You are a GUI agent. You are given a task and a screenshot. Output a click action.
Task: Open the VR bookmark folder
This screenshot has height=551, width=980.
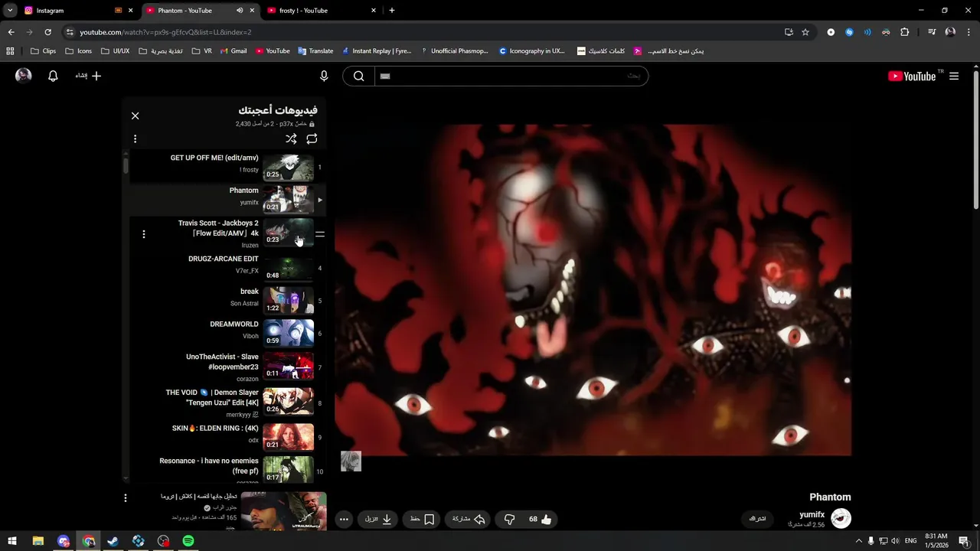click(202, 51)
